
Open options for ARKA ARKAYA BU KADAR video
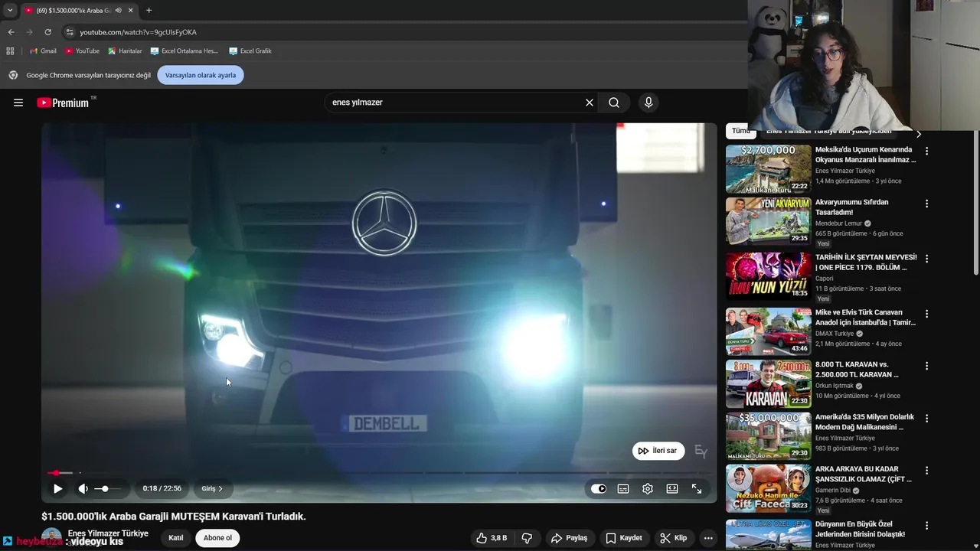[x=926, y=471]
